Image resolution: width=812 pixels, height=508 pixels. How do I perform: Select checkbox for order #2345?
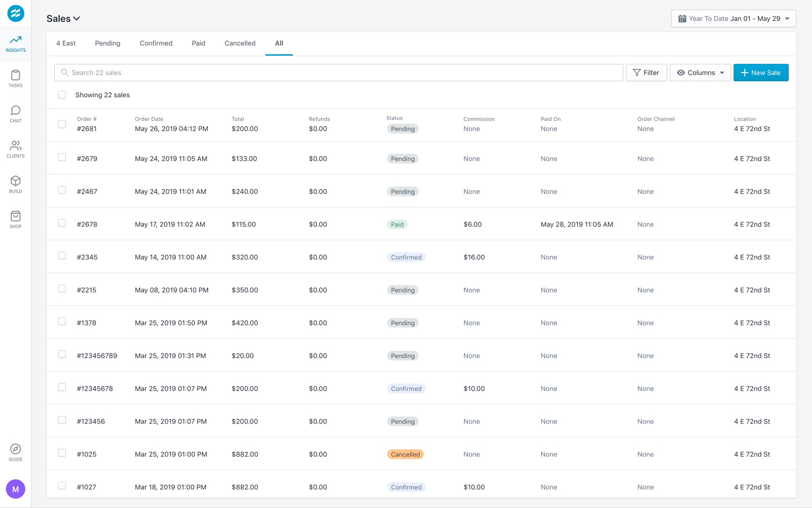pyautogui.click(x=62, y=256)
